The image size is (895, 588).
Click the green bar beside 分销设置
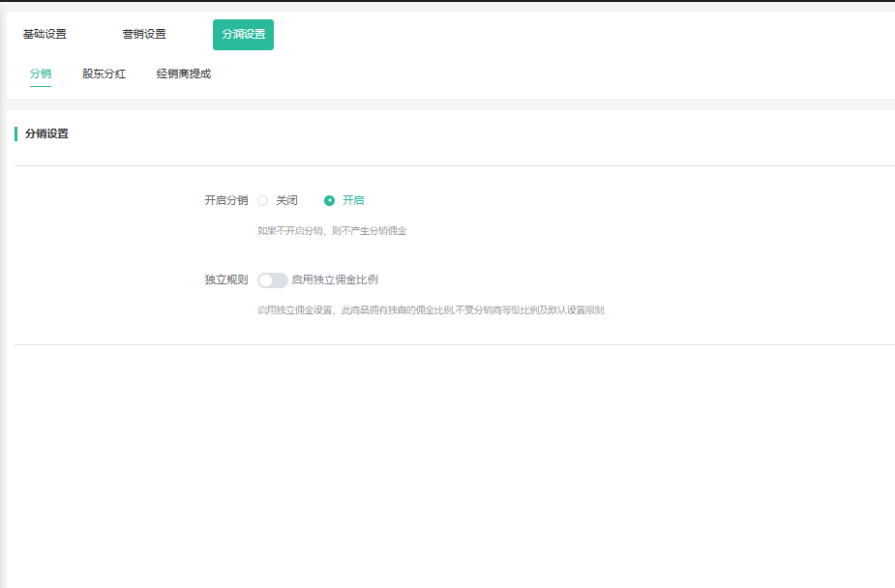(16, 133)
